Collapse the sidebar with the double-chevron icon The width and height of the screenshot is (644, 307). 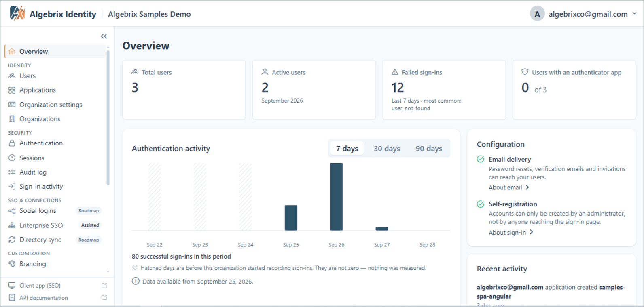(104, 36)
